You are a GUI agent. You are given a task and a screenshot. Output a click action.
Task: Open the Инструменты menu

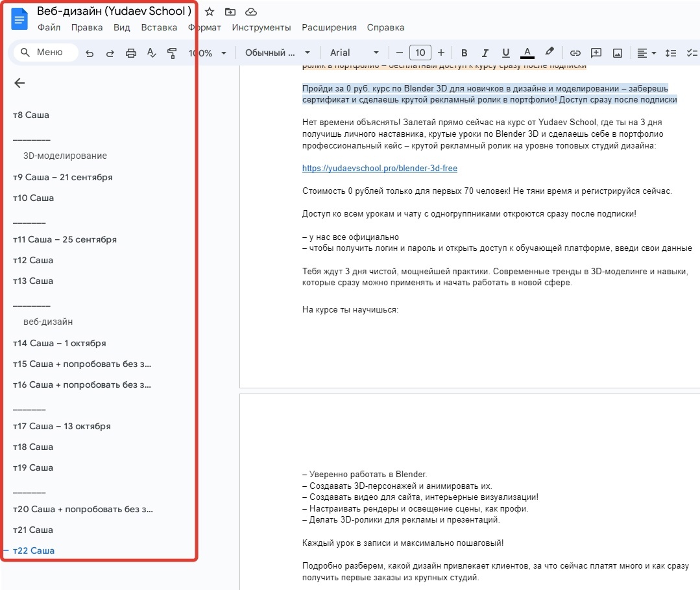pyautogui.click(x=261, y=27)
